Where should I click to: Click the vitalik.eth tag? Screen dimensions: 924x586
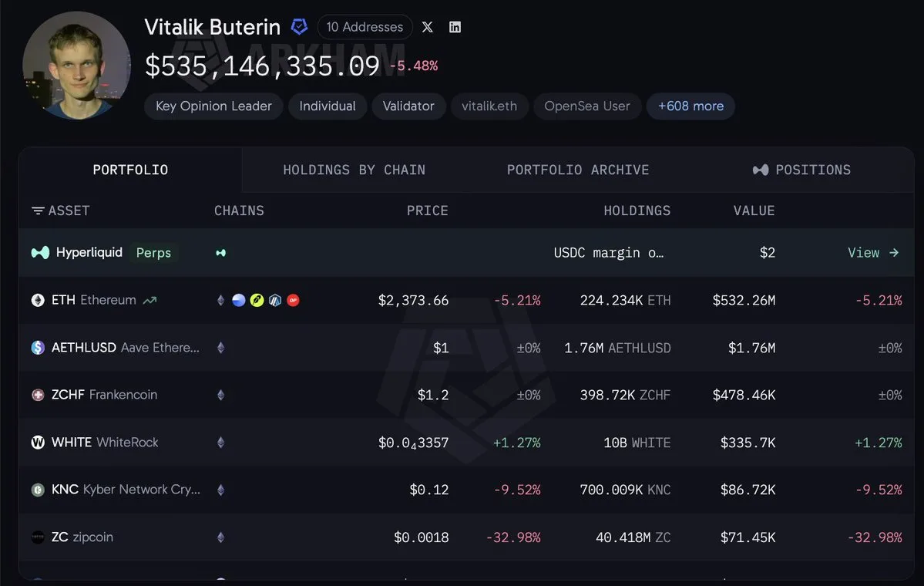(x=489, y=106)
